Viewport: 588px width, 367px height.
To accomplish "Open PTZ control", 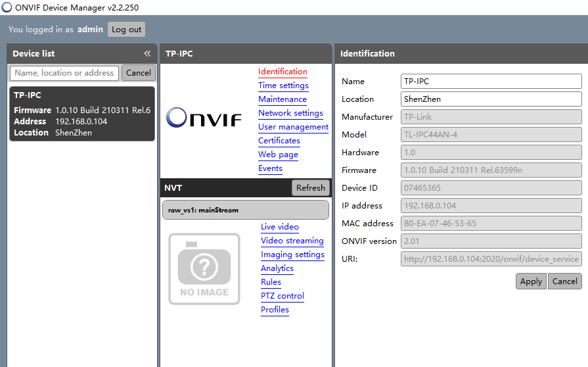I will (x=283, y=296).
